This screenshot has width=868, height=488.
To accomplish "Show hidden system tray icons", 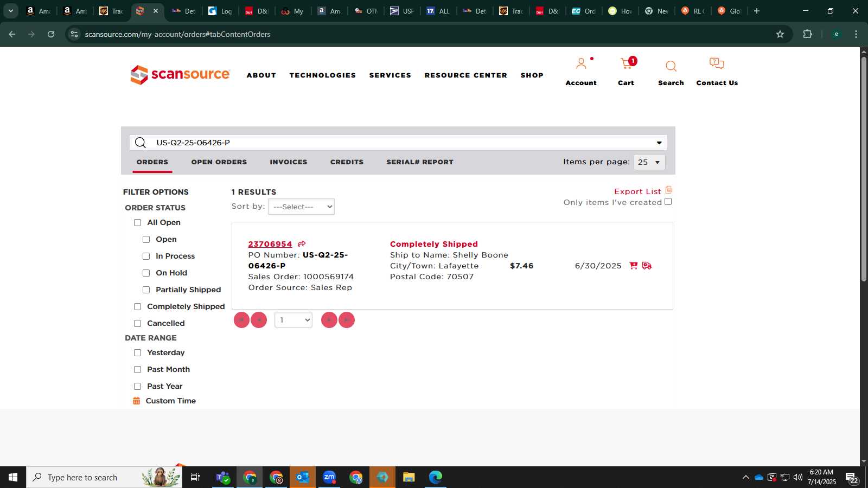I will tap(745, 477).
